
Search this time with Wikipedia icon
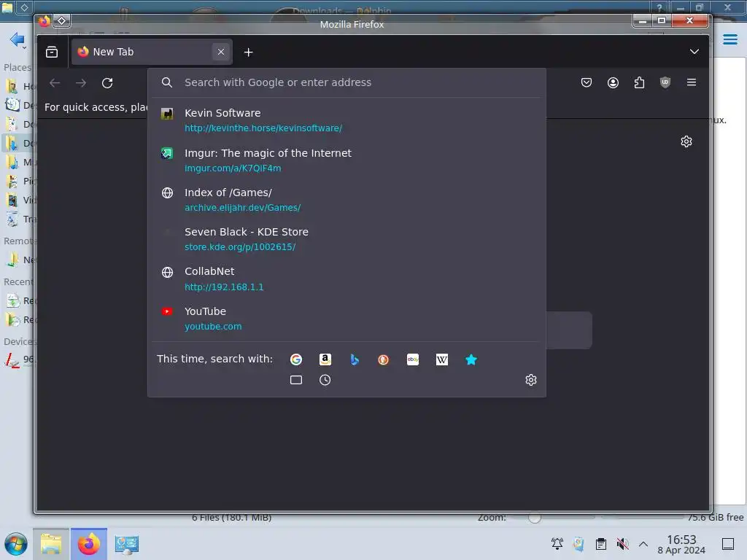tap(441, 359)
